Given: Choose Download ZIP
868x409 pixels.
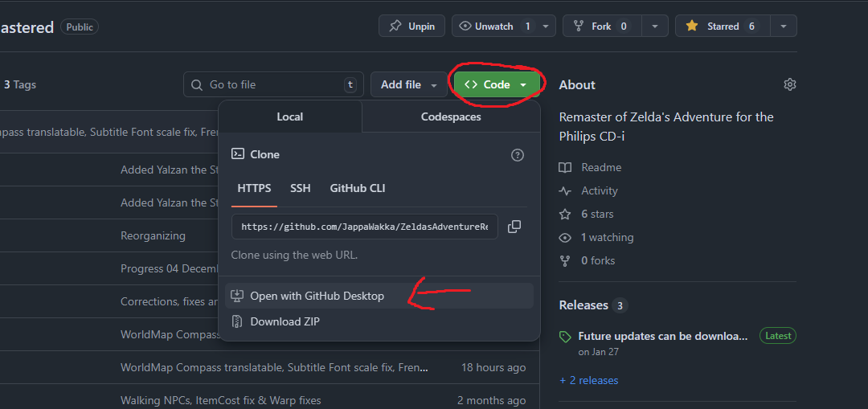Looking at the screenshot, I should (x=379, y=321).
